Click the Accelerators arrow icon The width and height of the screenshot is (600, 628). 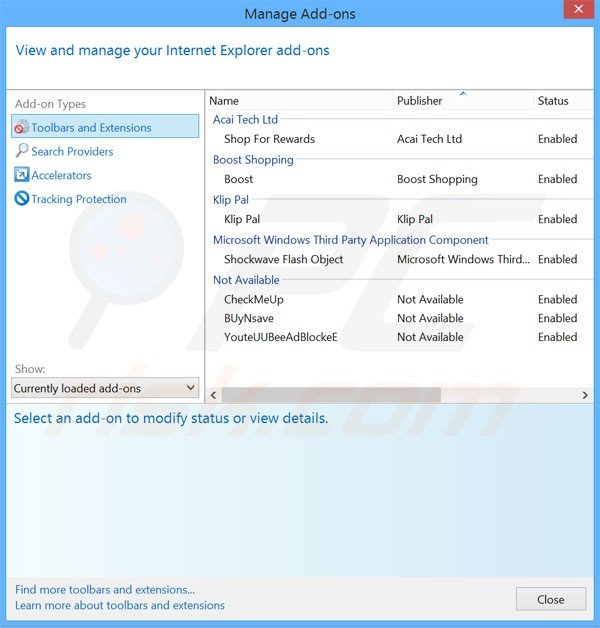(x=22, y=175)
